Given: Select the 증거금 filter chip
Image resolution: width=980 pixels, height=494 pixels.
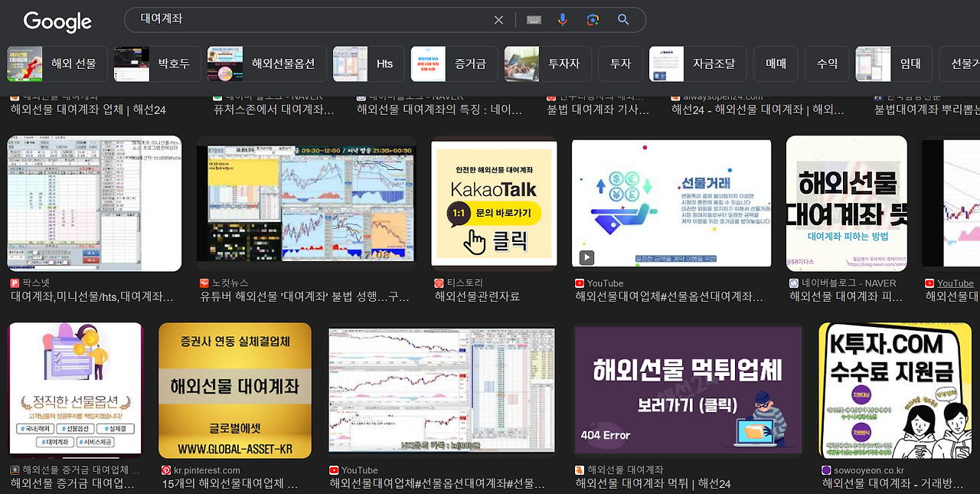Looking at the screenshot, I should point(454,64).
